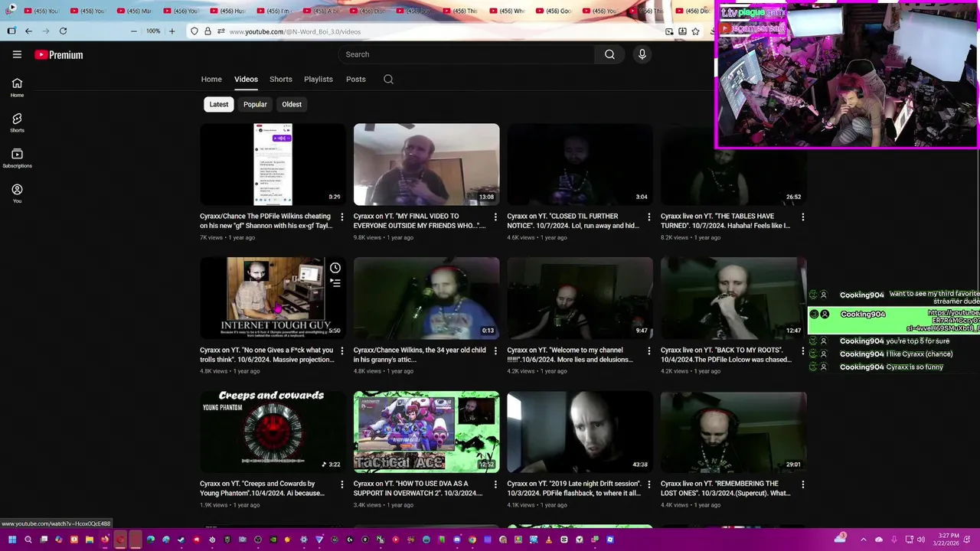Zoom in with the plus button
The image size is (980, 551).
pos(171,31)
